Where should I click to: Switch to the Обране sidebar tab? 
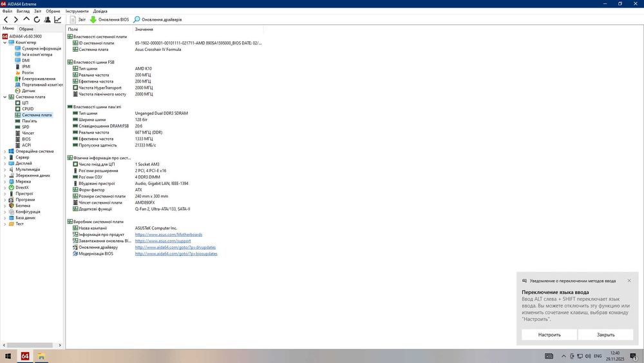click(x=26, y=29)
